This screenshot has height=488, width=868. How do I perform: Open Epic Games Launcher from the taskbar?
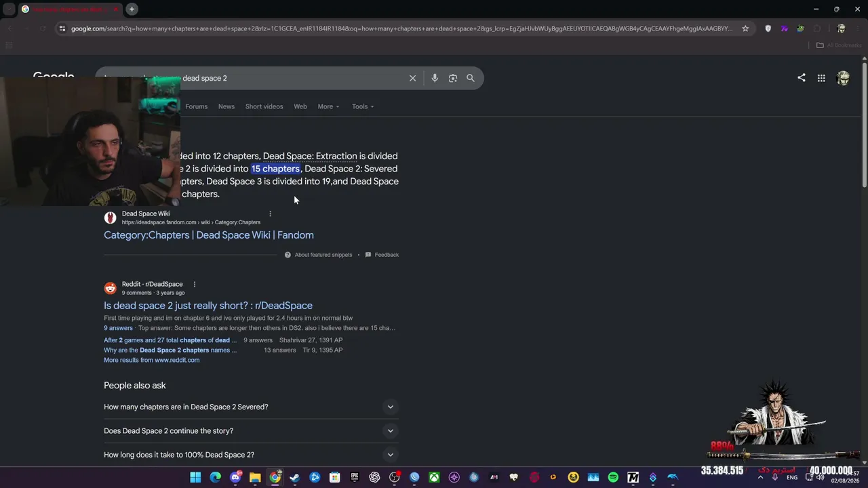(355, 477)
